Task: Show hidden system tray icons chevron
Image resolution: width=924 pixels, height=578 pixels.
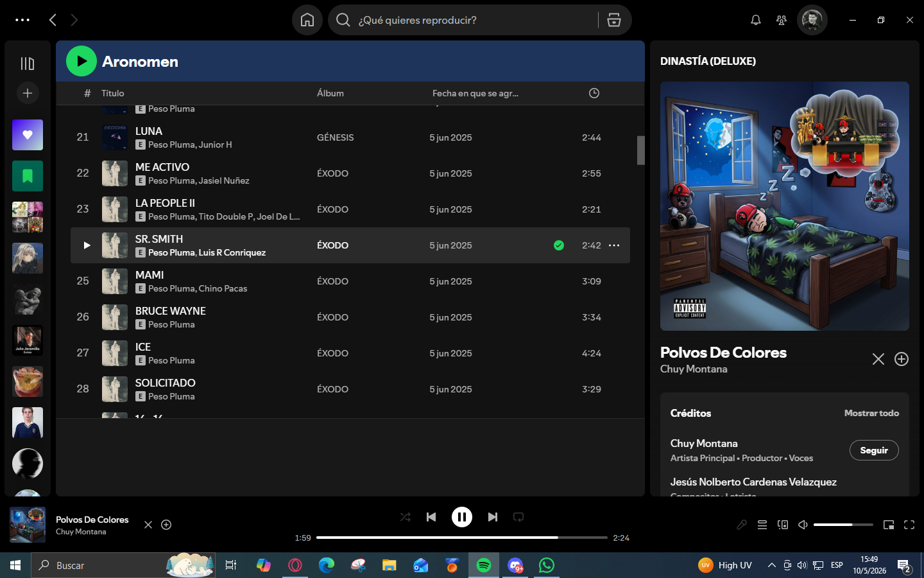Action: (772, 565)
